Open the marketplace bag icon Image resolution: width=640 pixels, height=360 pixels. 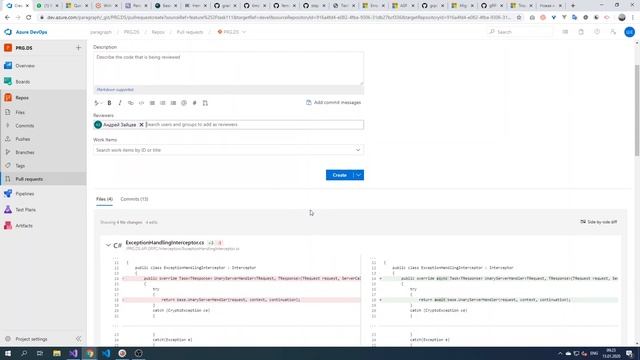(x=581, y=32)
